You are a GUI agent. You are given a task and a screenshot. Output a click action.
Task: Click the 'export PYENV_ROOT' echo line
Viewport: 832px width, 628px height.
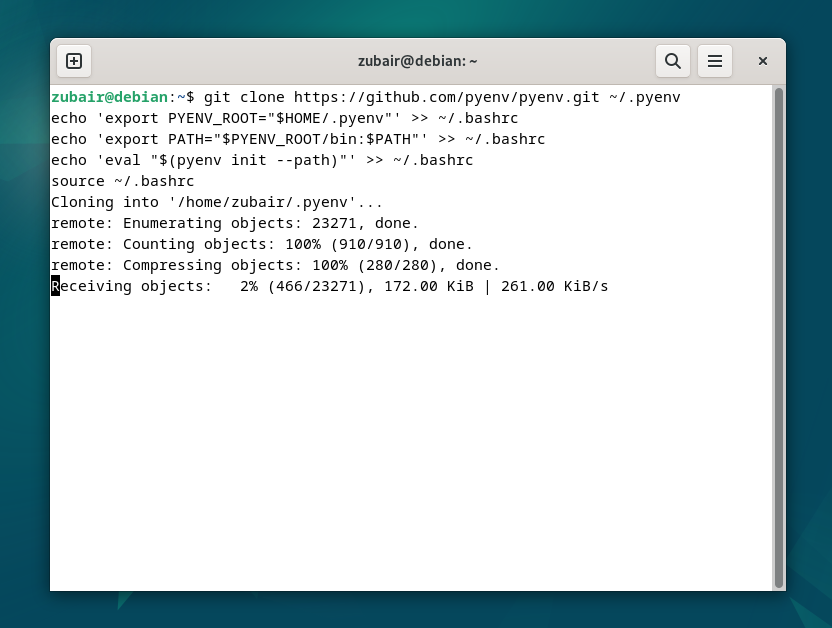coord(284,118)
